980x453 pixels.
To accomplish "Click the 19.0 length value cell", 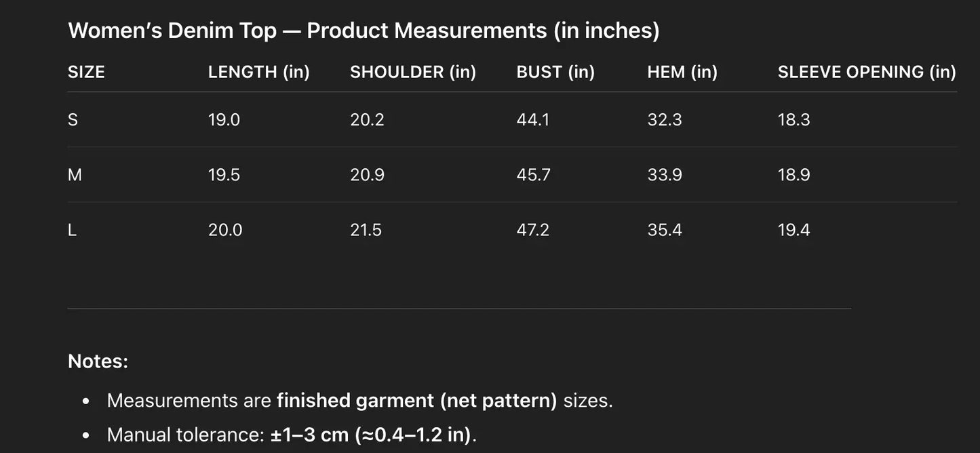I will (224, 120).
